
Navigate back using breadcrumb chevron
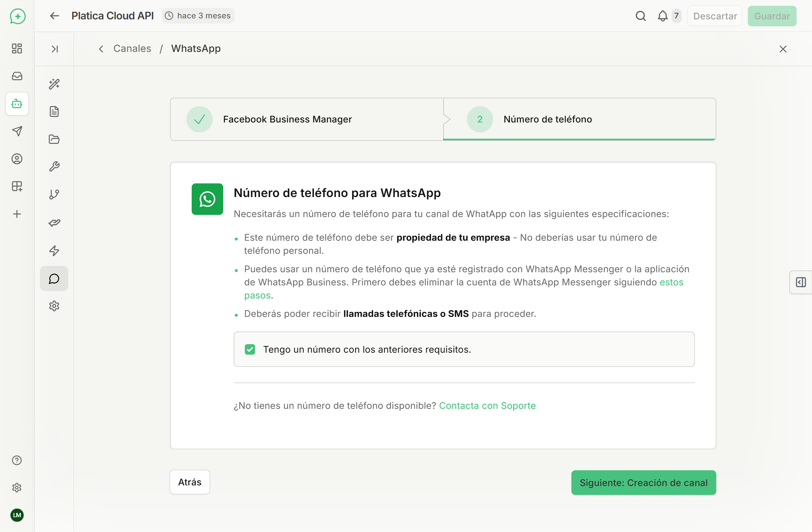101,49
